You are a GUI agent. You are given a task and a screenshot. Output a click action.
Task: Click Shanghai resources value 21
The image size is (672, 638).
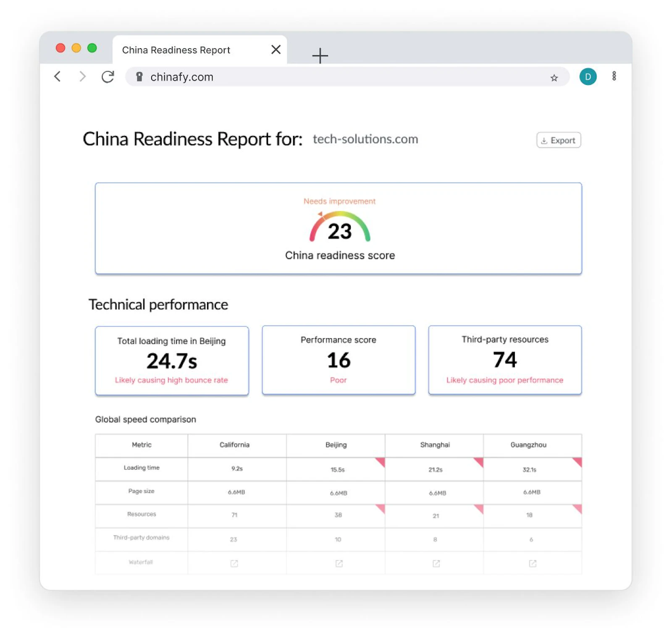(436, 515)
